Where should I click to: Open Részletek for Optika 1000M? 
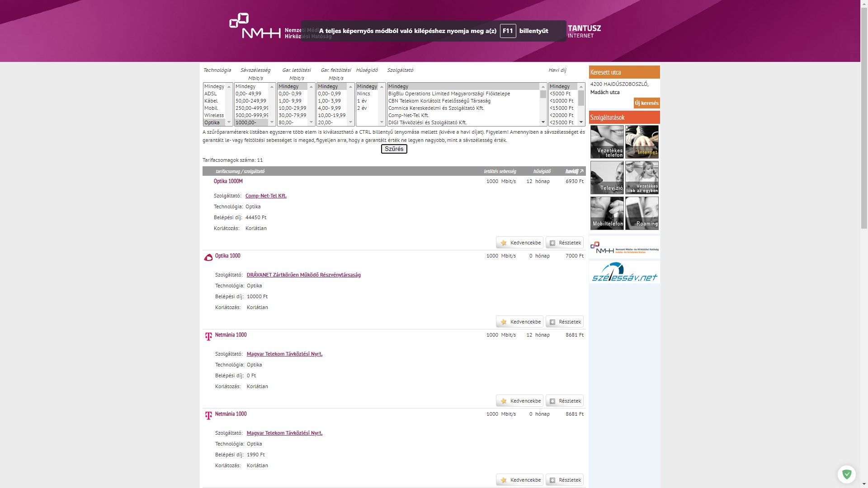point(564,243)
